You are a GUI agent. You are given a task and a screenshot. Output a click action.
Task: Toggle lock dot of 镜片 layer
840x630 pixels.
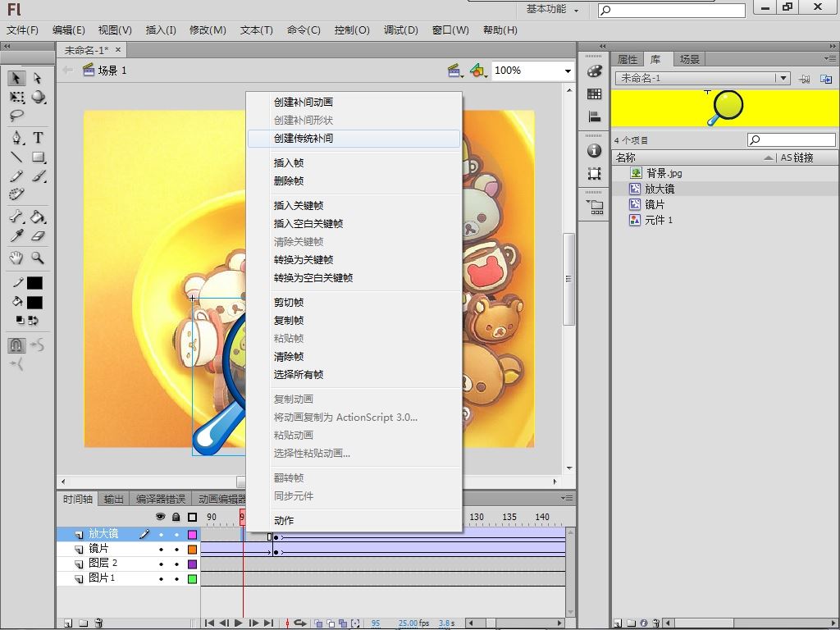click(x=176, y=549)
